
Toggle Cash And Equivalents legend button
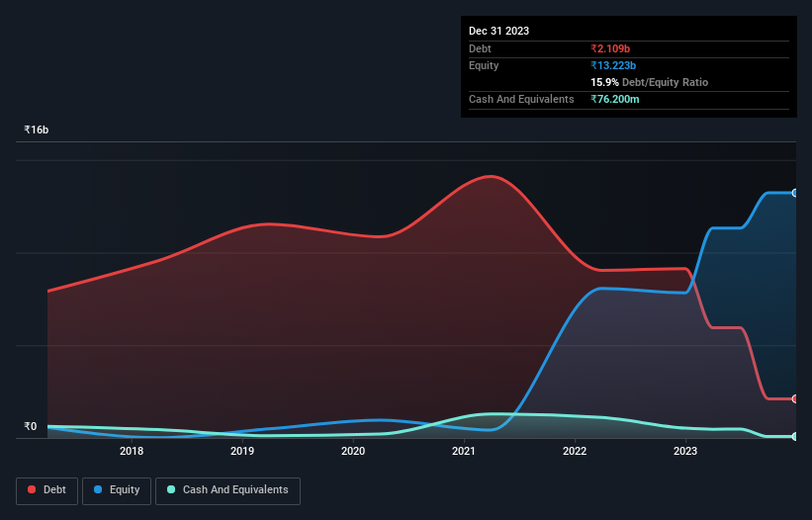pos(227,490)
